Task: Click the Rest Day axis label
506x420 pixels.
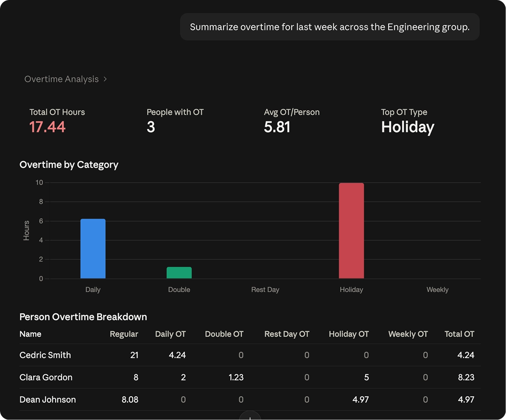Action: 265,290
